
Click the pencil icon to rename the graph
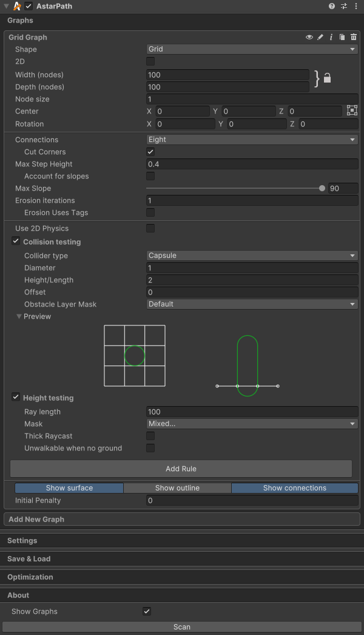coord(320,37)
